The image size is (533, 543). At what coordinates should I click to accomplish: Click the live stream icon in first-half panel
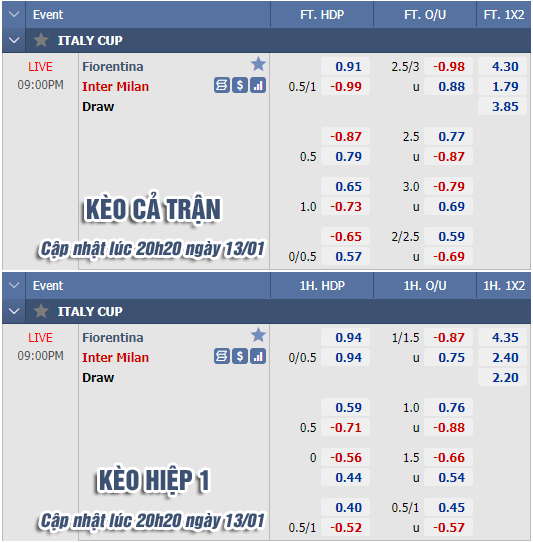[222, 357]
